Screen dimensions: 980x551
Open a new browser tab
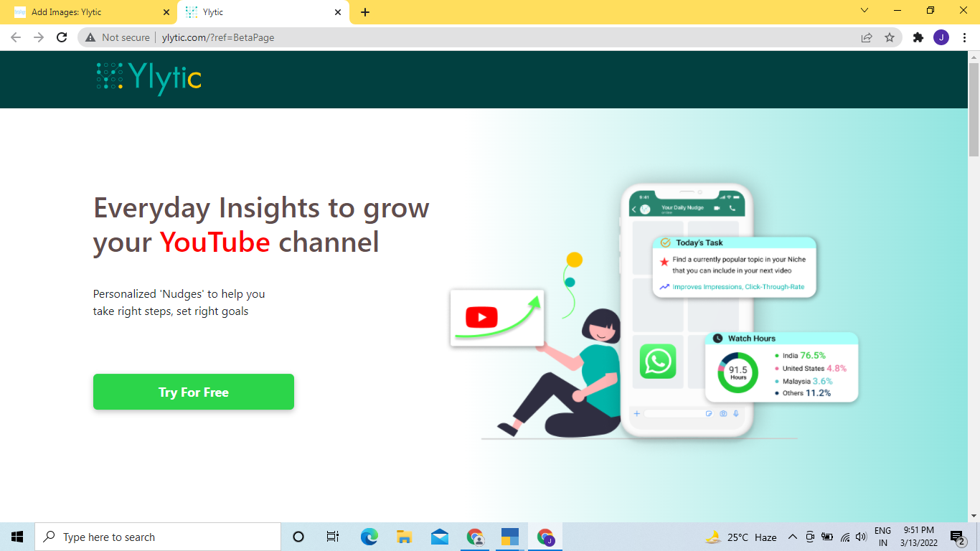pyautogui.click(x=365, y=12)
